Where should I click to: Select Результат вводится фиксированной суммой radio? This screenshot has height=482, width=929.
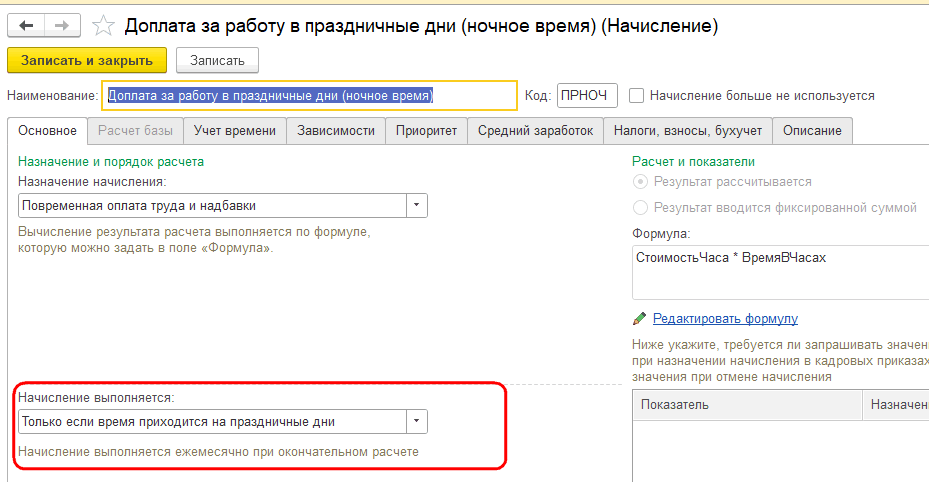coord(640,208)
